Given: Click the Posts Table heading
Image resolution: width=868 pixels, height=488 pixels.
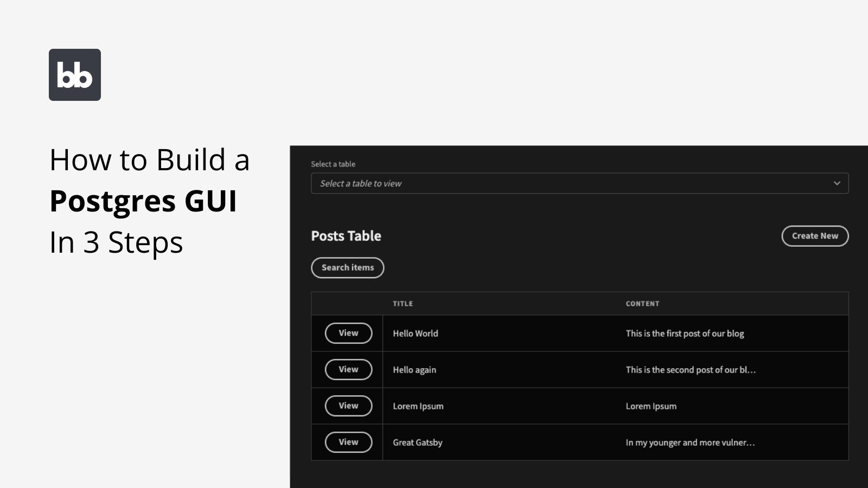Looking at the screenshot, I should click(346, 236).
